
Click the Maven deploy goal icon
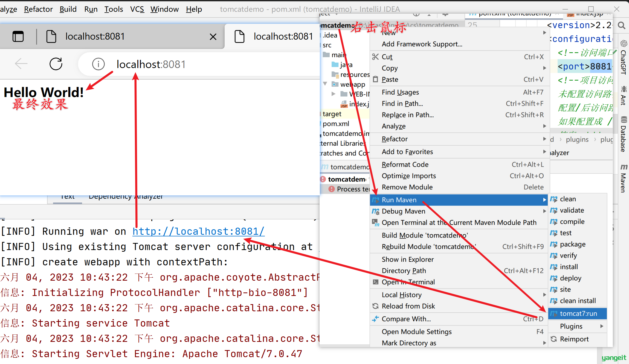[554, 278]
